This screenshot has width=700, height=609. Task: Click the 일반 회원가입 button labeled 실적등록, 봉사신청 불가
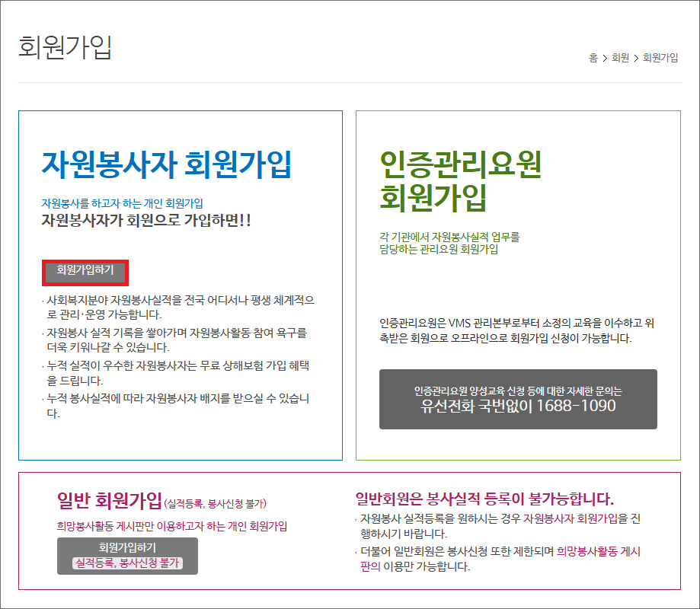[x=127, y=556]
